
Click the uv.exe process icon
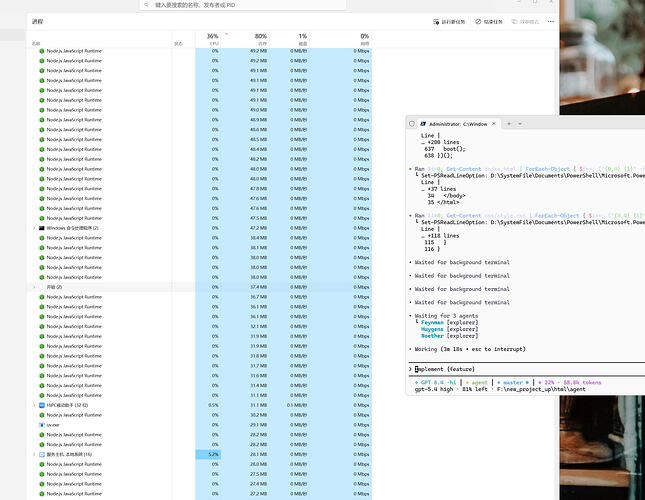coord(42,425)
